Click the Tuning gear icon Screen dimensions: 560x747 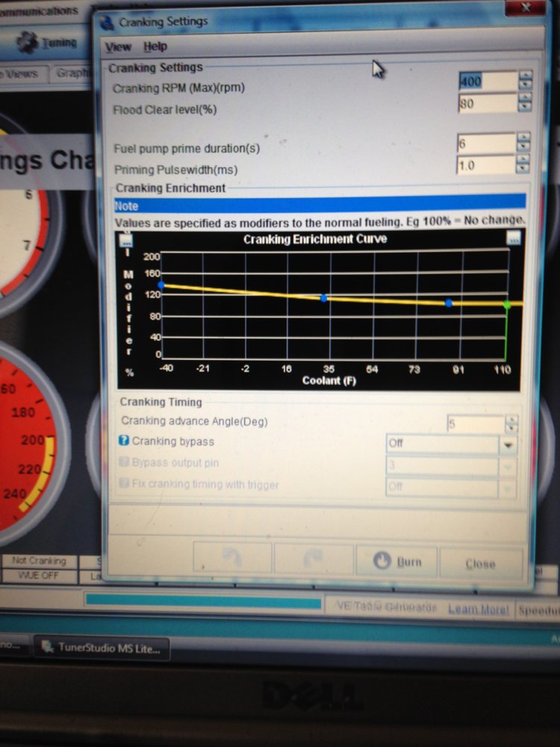click(28, 42)
